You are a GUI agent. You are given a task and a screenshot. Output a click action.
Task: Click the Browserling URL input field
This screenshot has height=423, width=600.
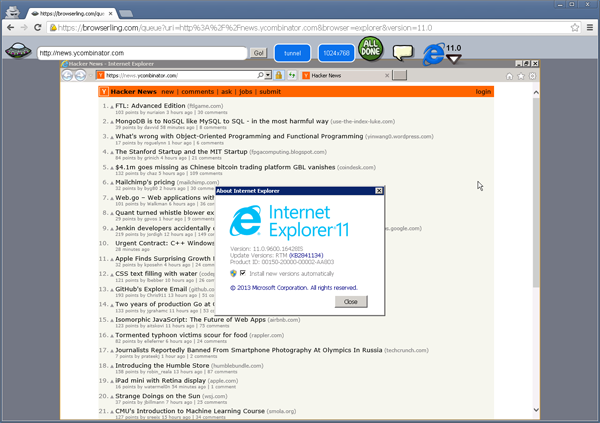(x=140, y=53)
